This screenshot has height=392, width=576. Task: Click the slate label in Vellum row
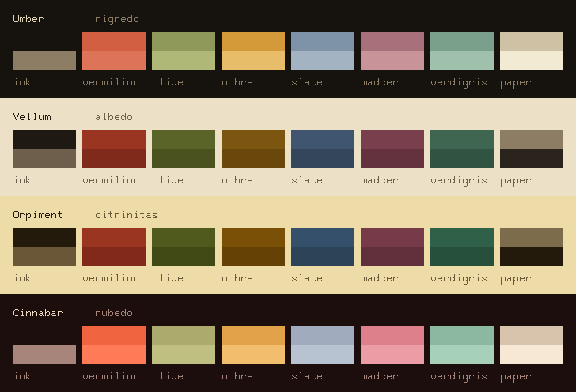click(x=307, y=180)
